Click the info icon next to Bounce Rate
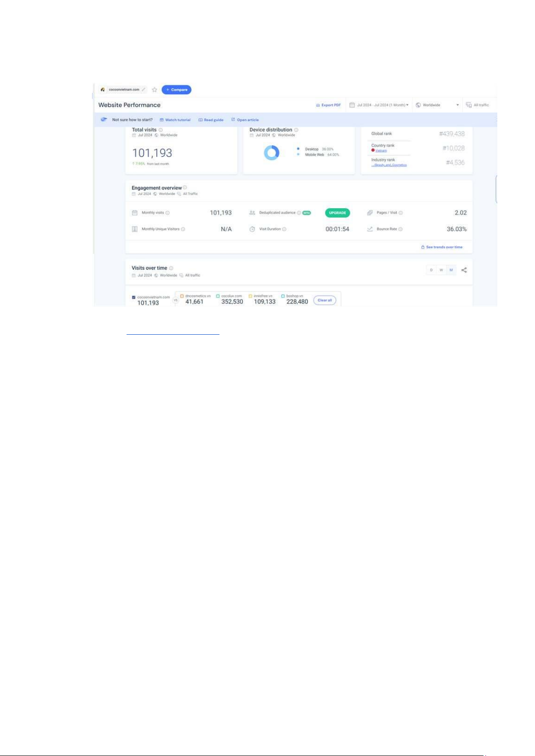 point(401,229)
